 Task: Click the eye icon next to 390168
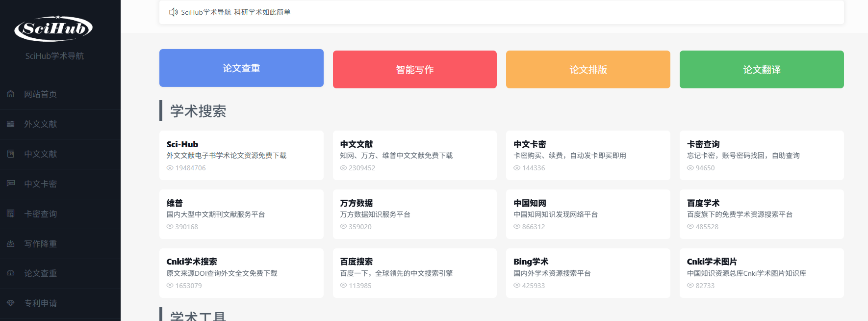tap(170, 227)
